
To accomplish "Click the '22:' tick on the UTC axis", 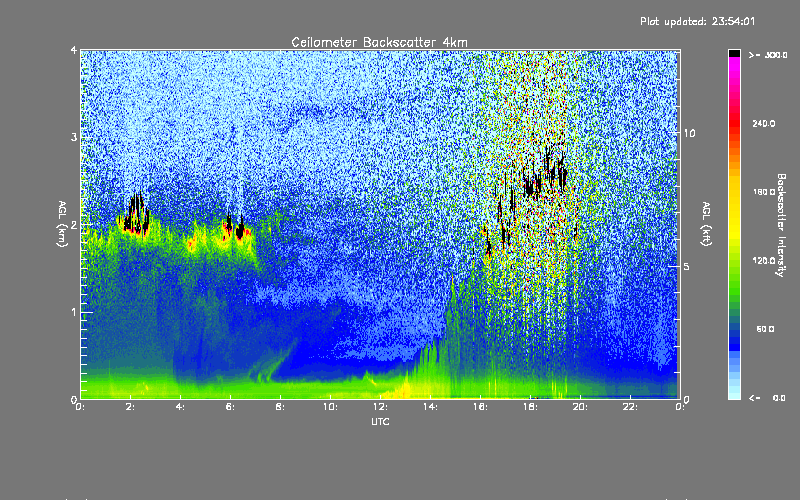I will point(630,407).
